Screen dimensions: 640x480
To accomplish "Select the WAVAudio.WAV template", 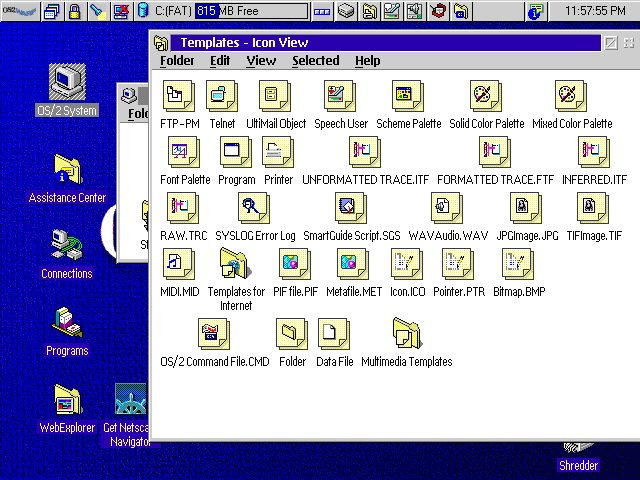I will (447, 208).
